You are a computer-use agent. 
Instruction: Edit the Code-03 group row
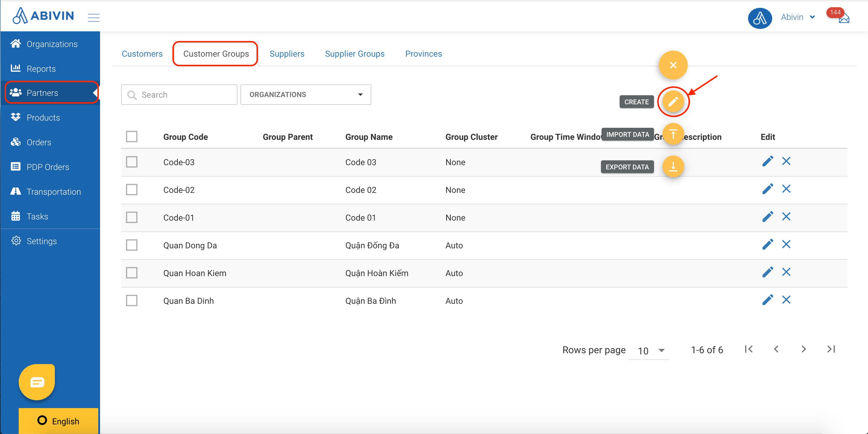point(768,162)
